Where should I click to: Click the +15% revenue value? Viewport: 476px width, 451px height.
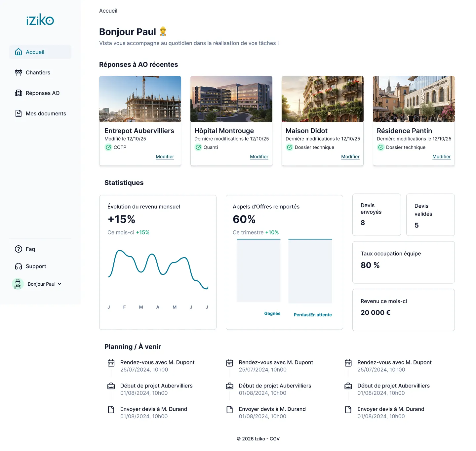click(121, 219)
